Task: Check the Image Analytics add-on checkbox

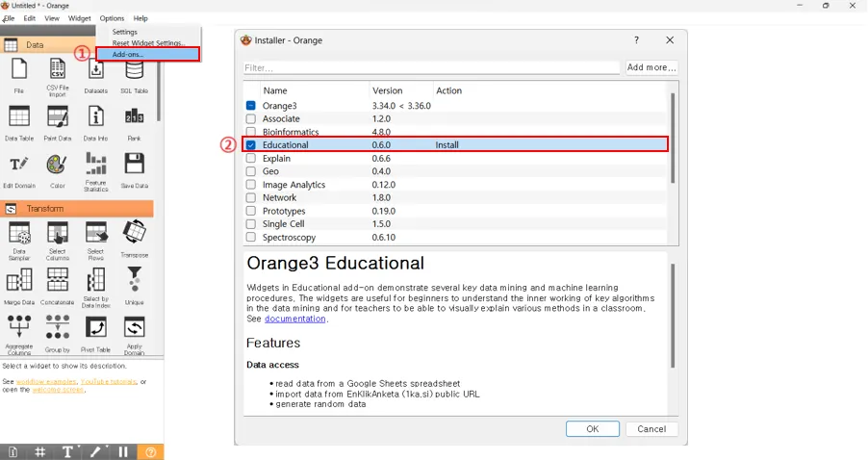Action: click(x=251, y=185)
